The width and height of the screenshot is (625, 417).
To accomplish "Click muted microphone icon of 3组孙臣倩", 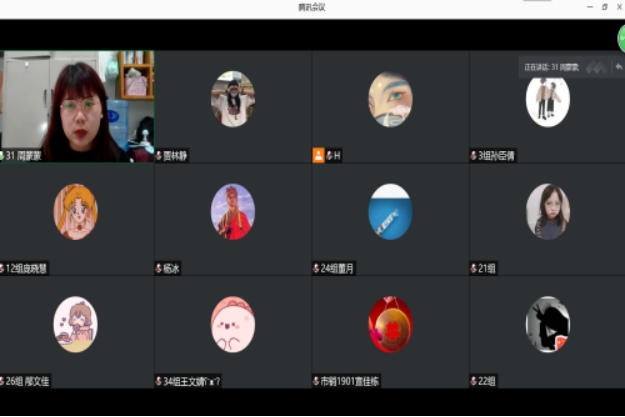I will (474, 156).
